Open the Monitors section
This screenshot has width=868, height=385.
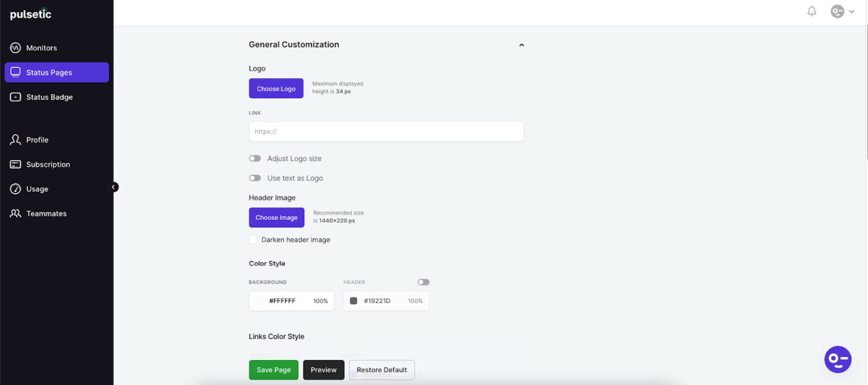[41, 47]
